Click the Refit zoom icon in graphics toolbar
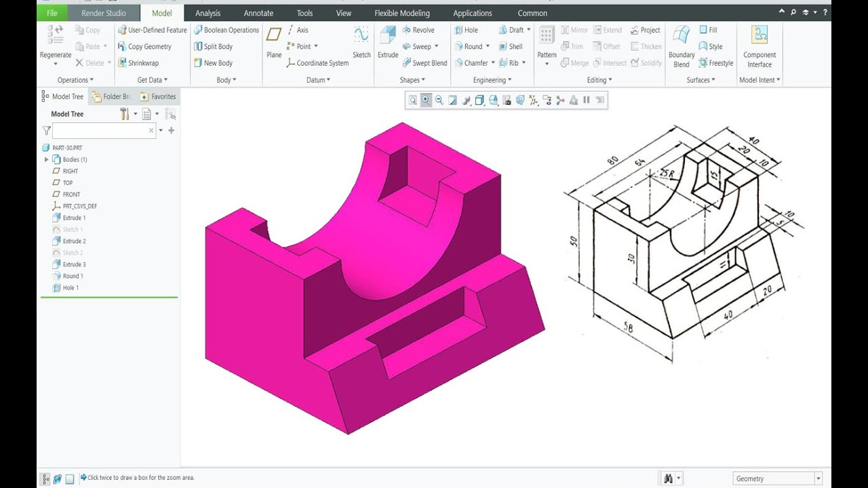The width and height of the screenshot is (868, 488). pos(412,100)
